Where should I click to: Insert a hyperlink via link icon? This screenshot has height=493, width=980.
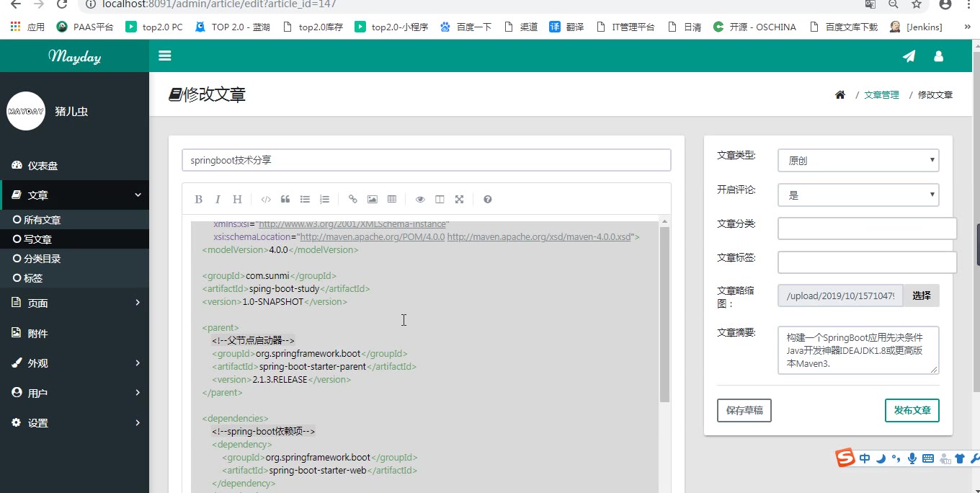[352, 200]
